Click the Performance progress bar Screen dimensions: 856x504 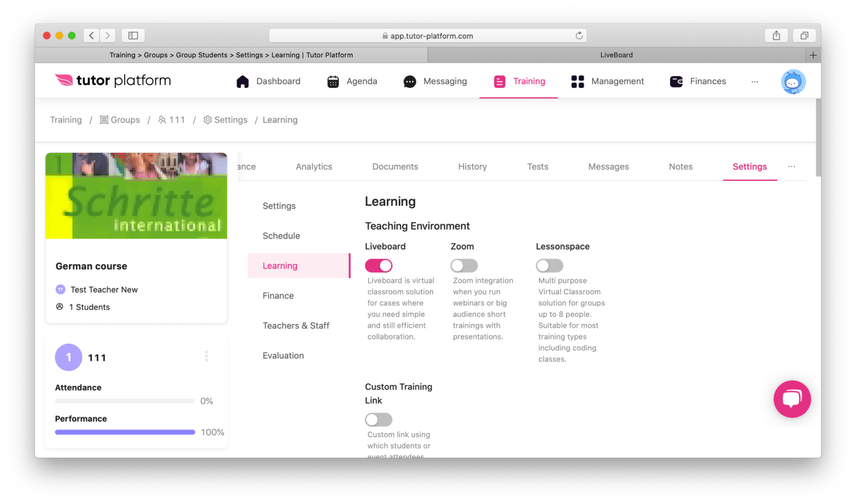[x=125, y=432]
